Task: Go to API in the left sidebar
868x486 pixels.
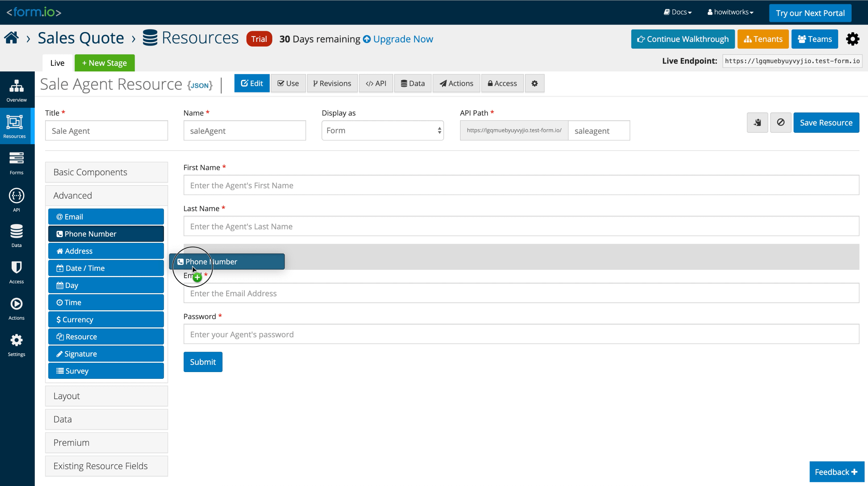Action: coord(17,200)
